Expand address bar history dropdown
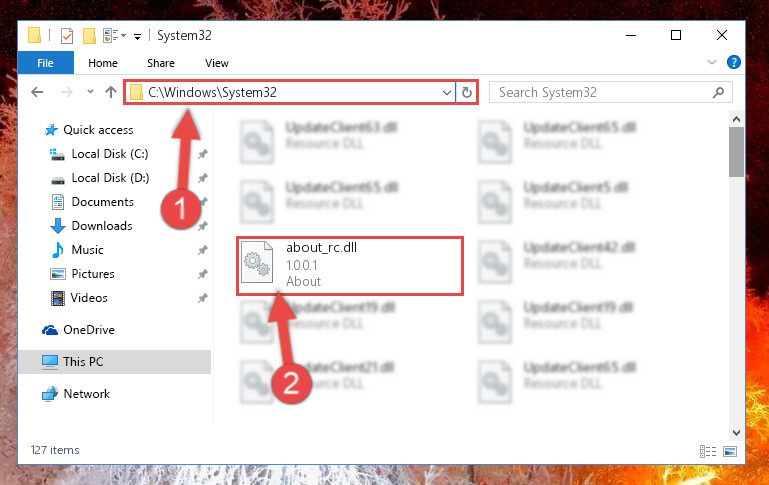Screen dimensions: 769x485 coord(446,92)
